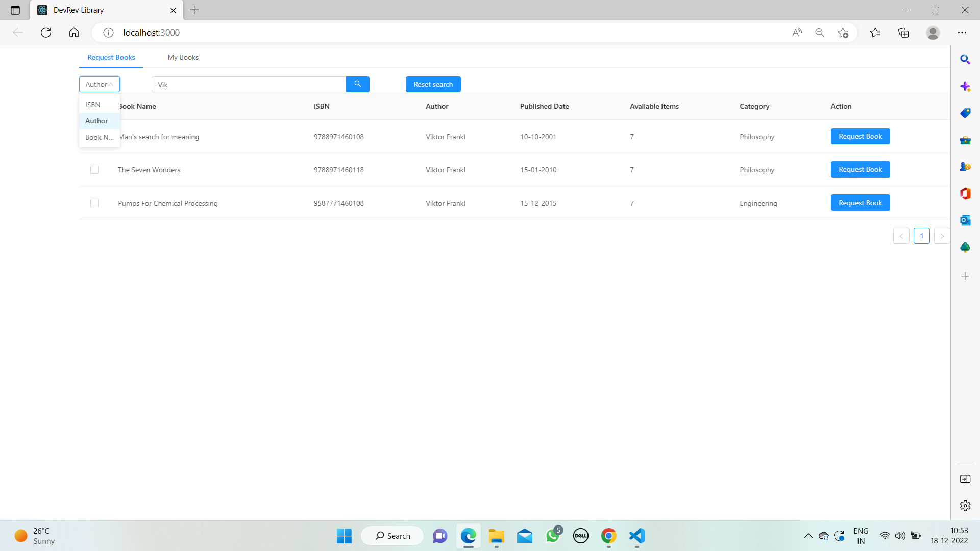The image size is (980, 551).
Task: Click the next page pagination arrow
Action: pyautogui.click(x=942, y=236)
